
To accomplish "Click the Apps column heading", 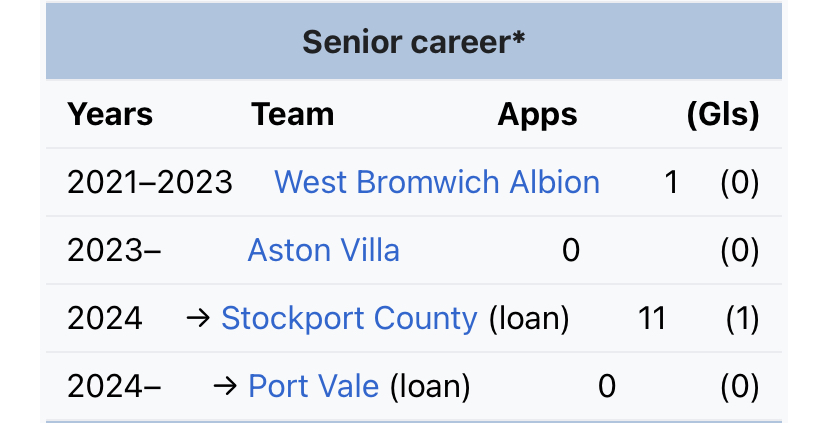I will tap(537, 115).
